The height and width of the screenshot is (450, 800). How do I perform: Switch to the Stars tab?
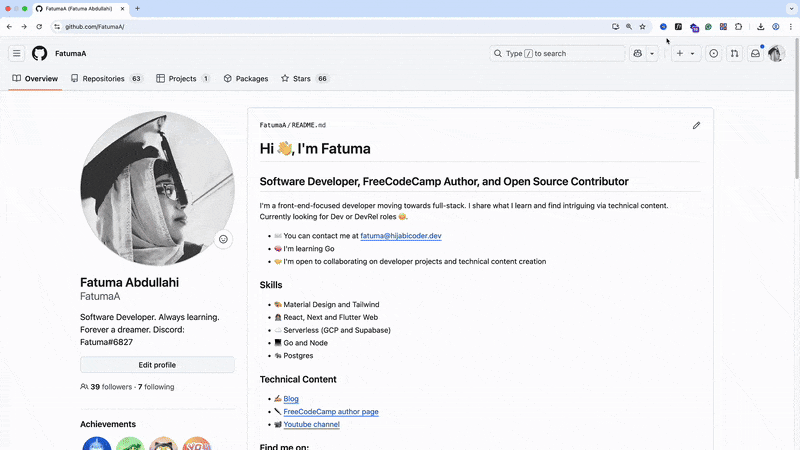305,79
